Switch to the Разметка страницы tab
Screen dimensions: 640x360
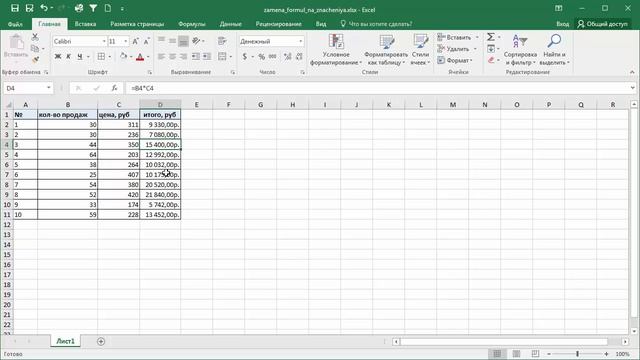137,24
